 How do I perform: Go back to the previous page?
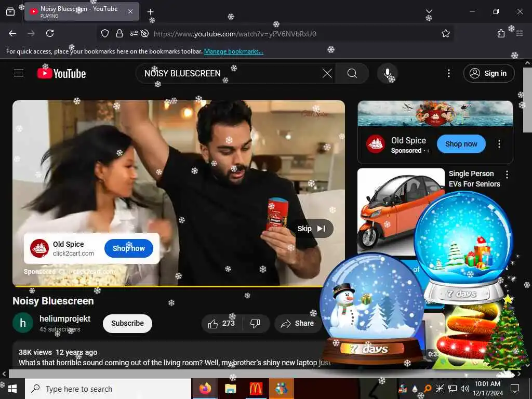[12, 33]
